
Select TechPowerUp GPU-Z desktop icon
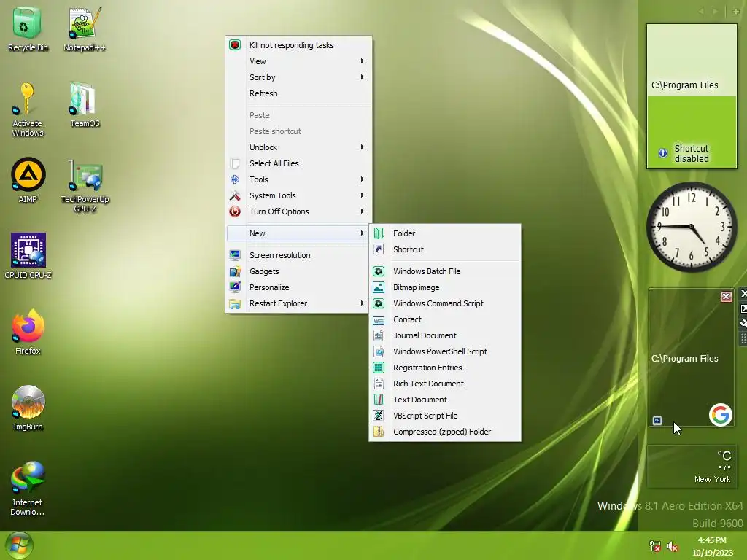coord(85,186)
